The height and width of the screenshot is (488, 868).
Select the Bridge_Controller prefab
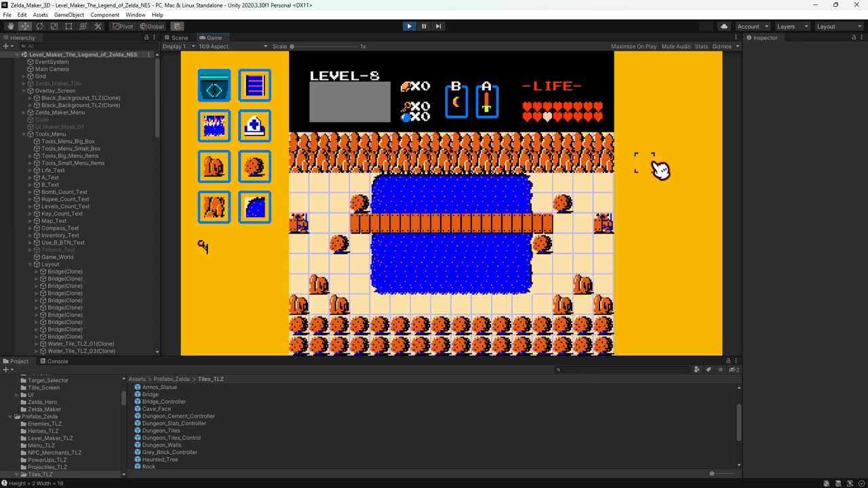point(163,401)
